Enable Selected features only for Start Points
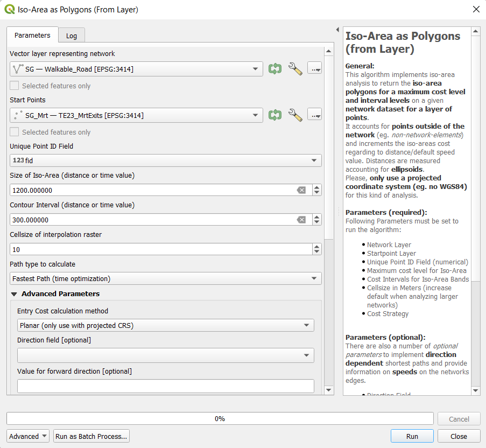The height and width of the screenshot is (448, 486). pyautogui.click(x=15, y=132)
